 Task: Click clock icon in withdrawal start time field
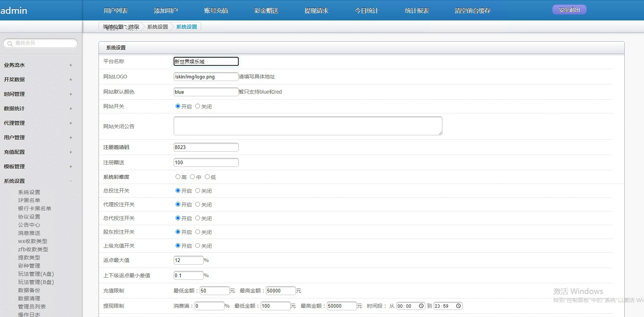pyautogui.click(x=421, y=306)
